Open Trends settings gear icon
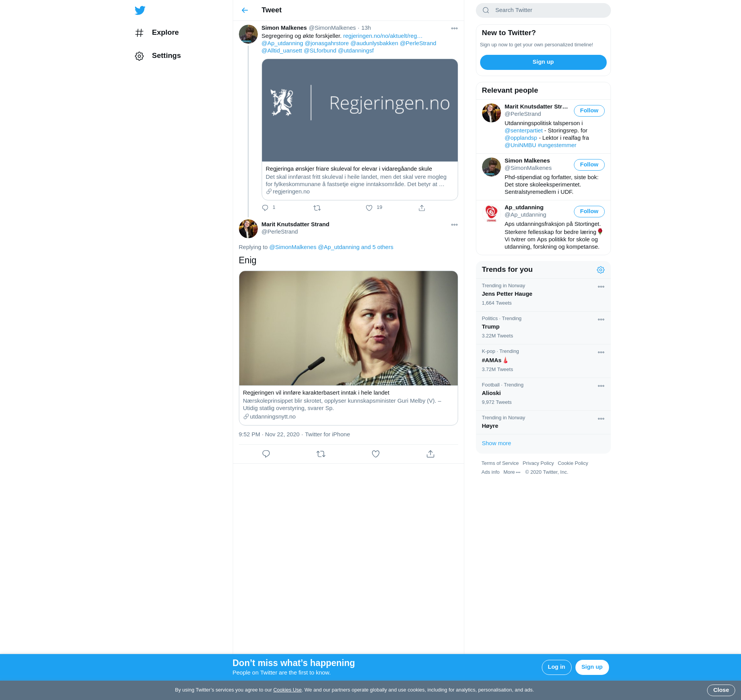Viewport: 741px width, 700px height. (x=601, y=270)
